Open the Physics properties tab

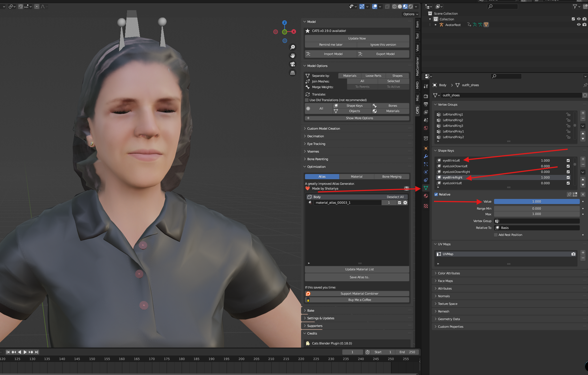coord(426,172)
